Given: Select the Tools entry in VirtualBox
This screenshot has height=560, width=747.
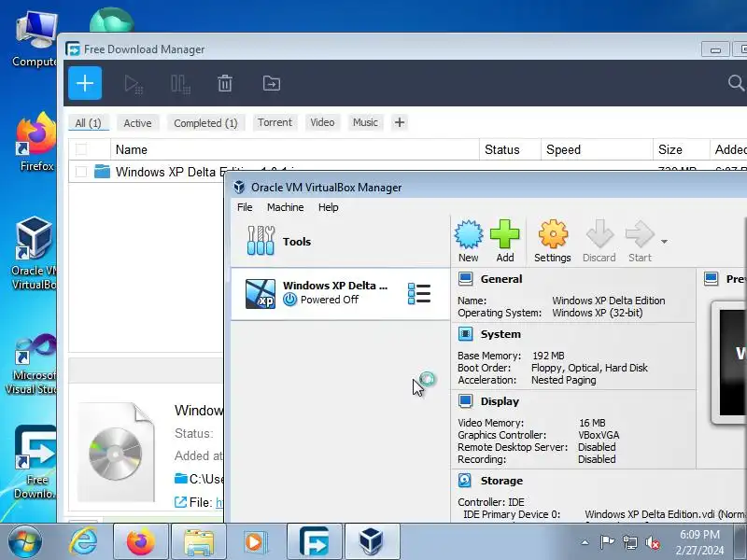Looking at the screenshot, I should tap(341, 242).
